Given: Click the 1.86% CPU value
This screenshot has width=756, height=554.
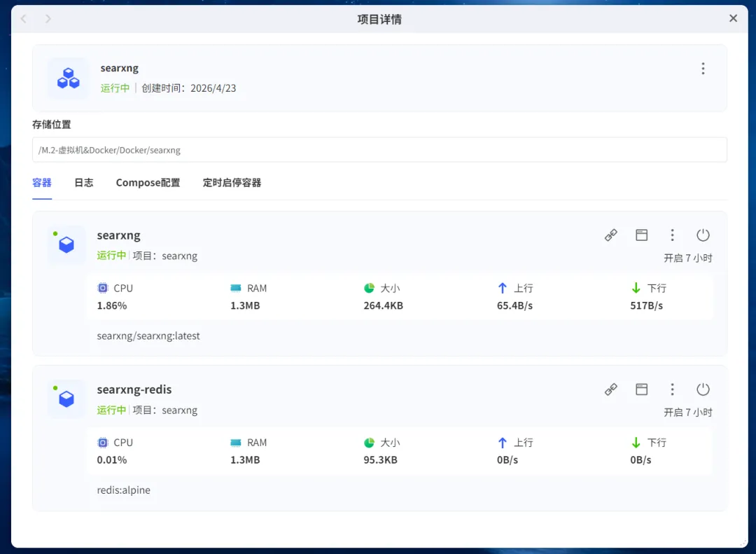Looking at the screenshot, I should [x=112, y=305].
